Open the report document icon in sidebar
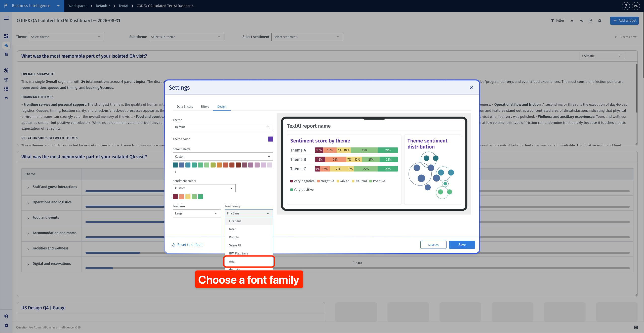644x333 pixels. [6, 54]
